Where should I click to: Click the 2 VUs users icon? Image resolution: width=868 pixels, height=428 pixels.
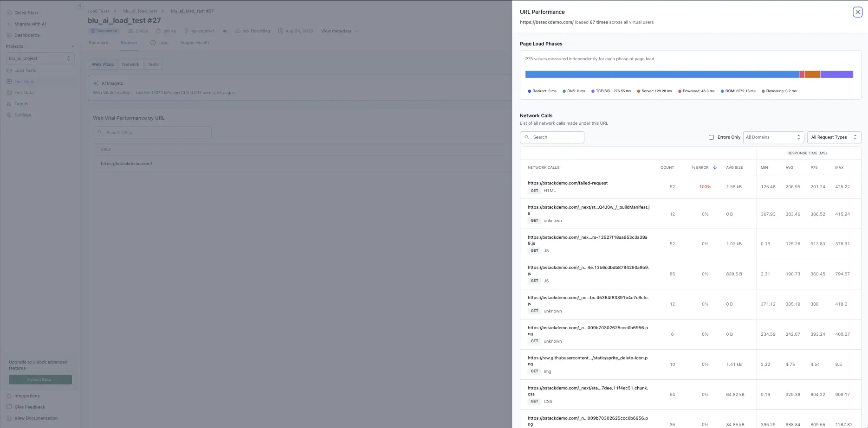[130, 31]
